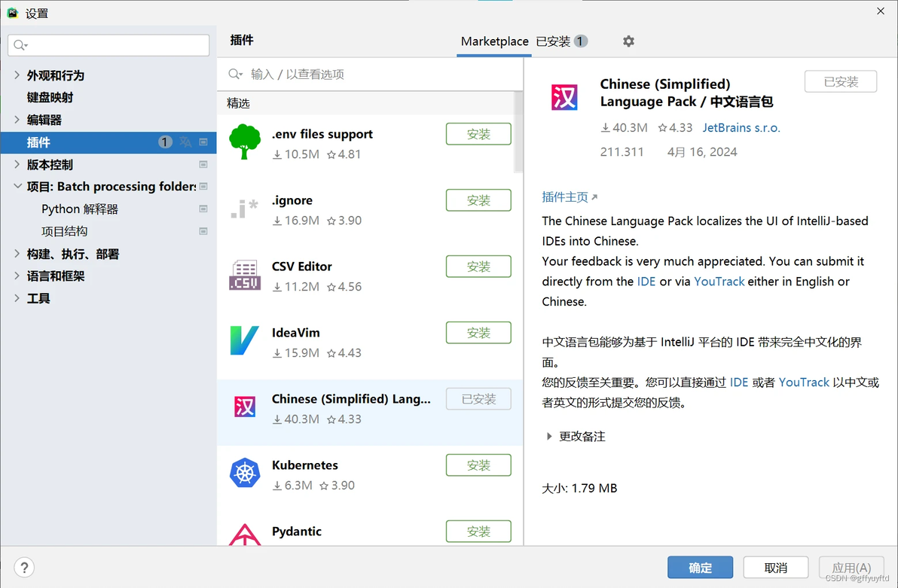898x588 pixels.
Task: Click project-level icon on 项目结构 row
Action: click(x=203, y=231)
